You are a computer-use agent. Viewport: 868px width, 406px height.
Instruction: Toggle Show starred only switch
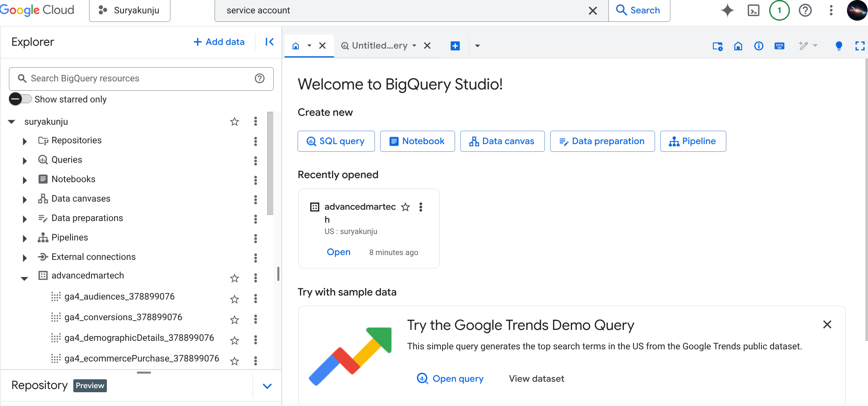coord(20,99)
